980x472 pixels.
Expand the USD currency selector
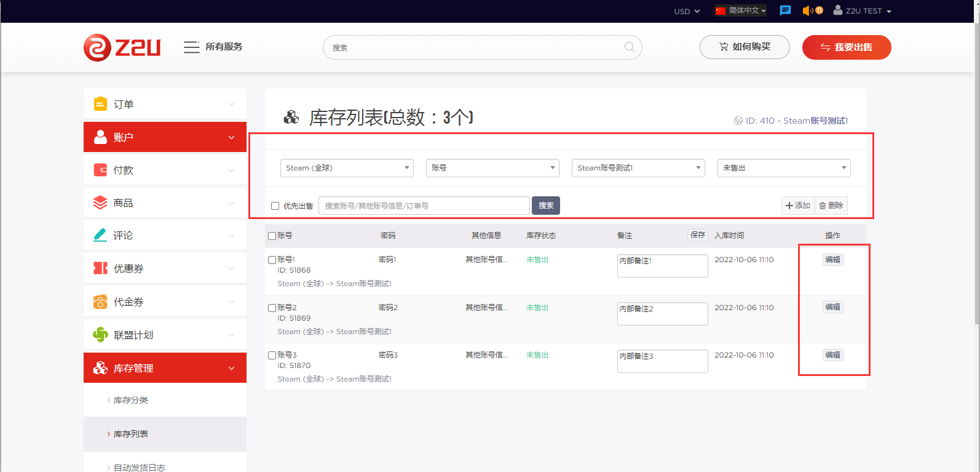(x=686, y=11)
